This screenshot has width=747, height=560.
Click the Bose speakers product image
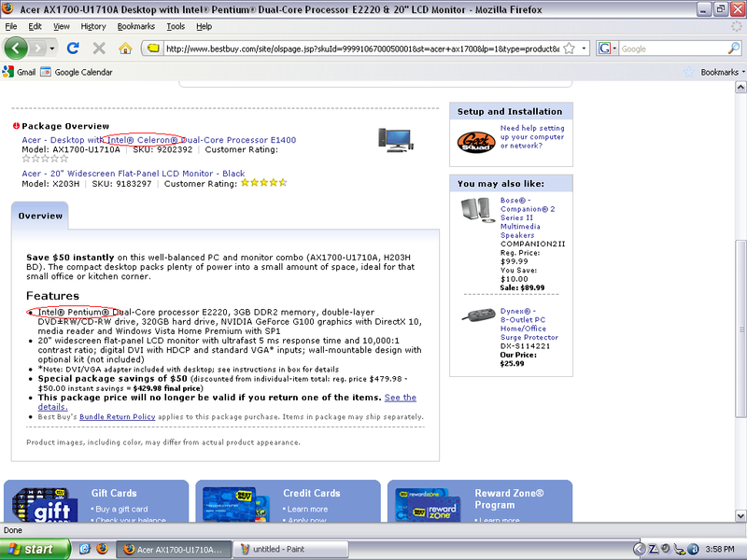pos(477,211)
